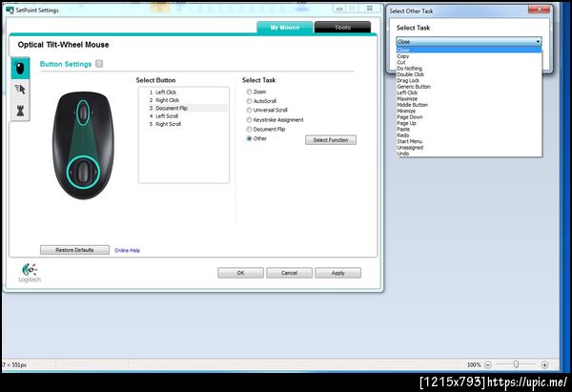
Task: Click the highlighted lower tilt-wheel on mouse image
Action: coord(83,172)
